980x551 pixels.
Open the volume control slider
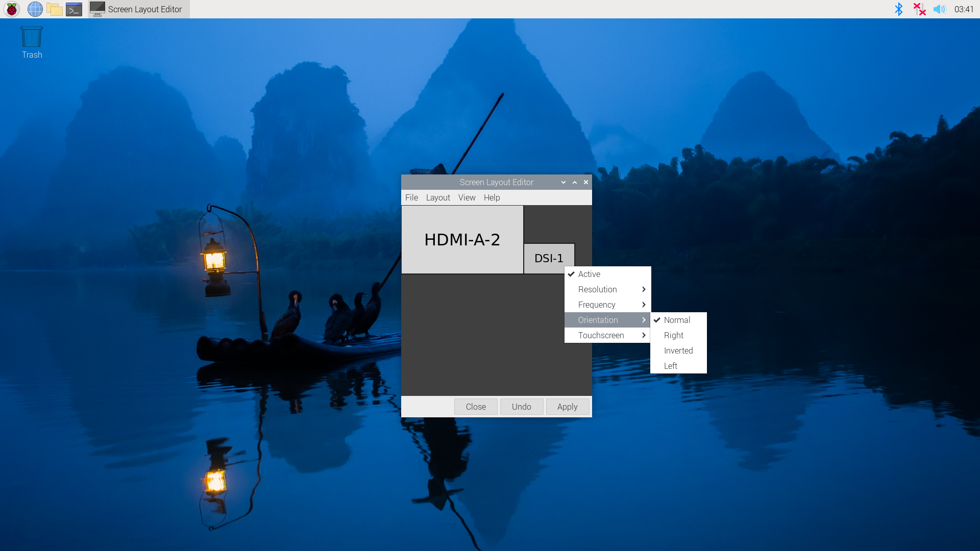pyautogui.click(x=941, y=9)
